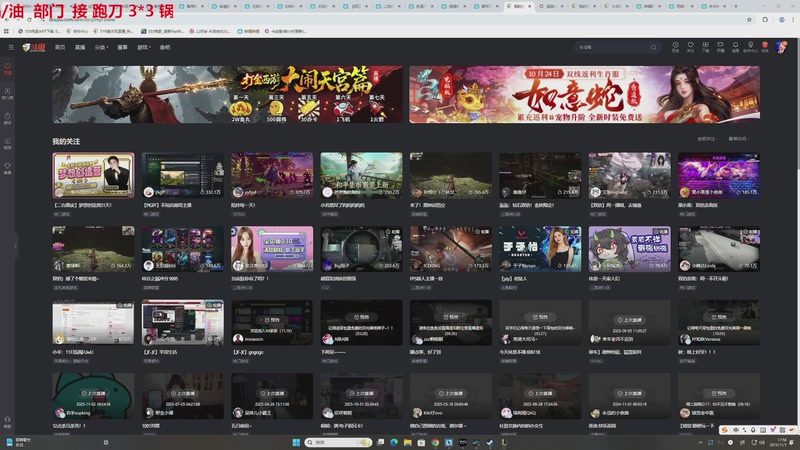
Task: Open Google Chrome from the taskbar
Action: click(435, 442)
